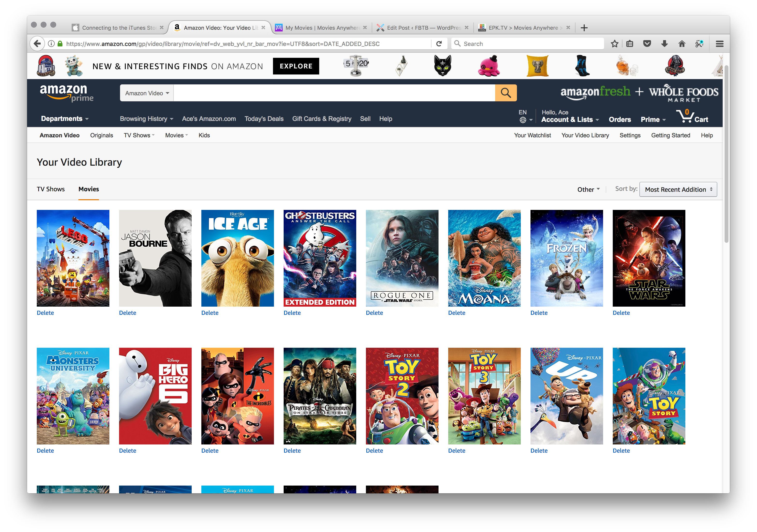This screenshot has height=532, width=757.
Task: Show site information via the info icon
Action: pyautogui.click(x=51, y=44)
